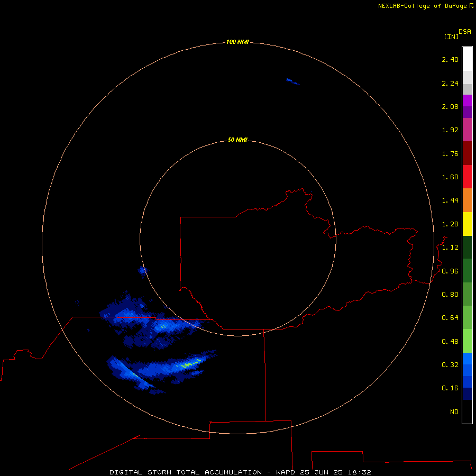476x476 pixels.
Task: Select the 1.76 legend value
Action: (450, 153)
